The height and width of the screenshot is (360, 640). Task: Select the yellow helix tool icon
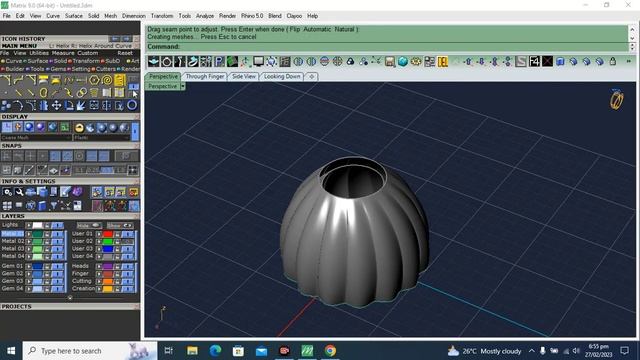tap(120, 80)
